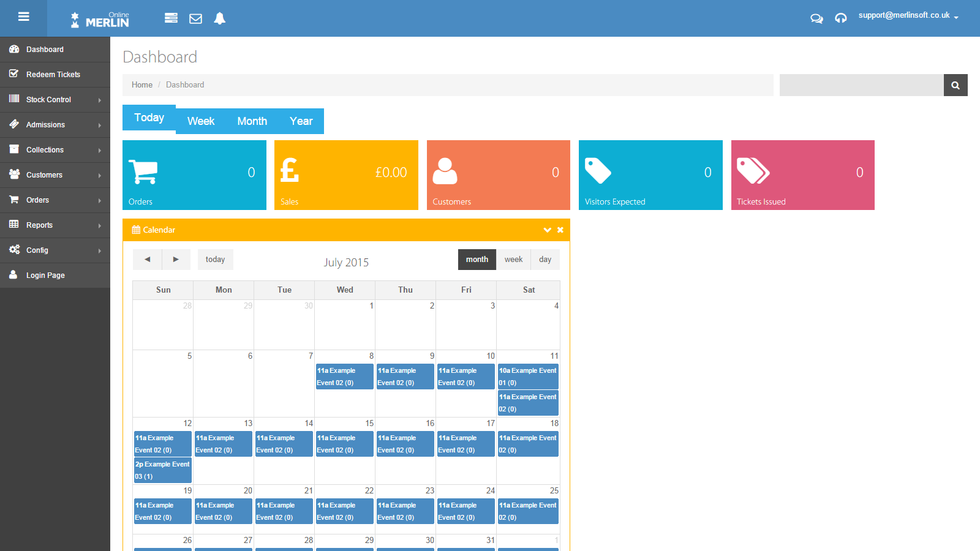Expand the Admissions submenu arrow
Image resolution: width=980 pixels, height=551 pixels.
[x=100, y=125]
